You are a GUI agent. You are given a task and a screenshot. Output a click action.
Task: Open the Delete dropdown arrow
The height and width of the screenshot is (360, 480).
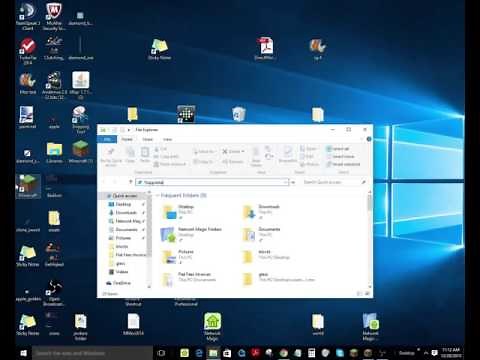coord(243,152)
